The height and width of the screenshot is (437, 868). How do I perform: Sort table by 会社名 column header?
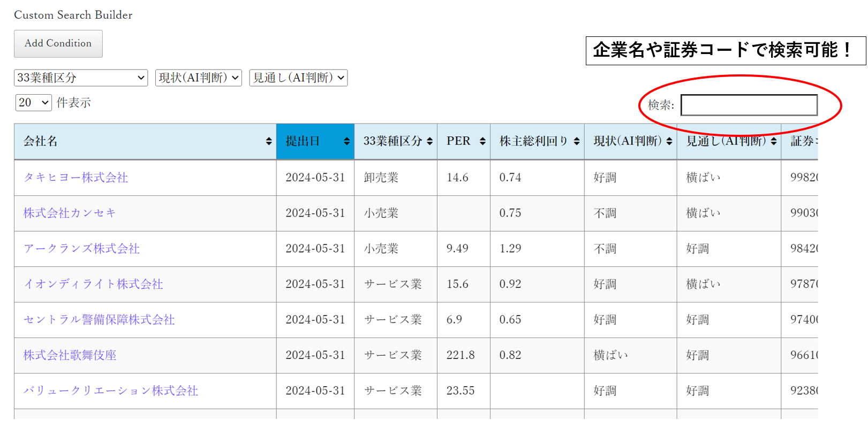(x=145, y=141)
